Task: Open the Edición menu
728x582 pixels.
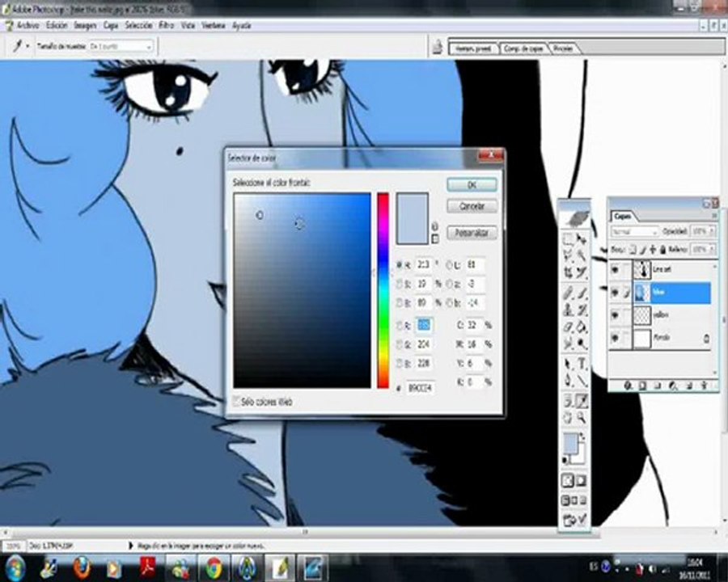Action: click(57, 26)
